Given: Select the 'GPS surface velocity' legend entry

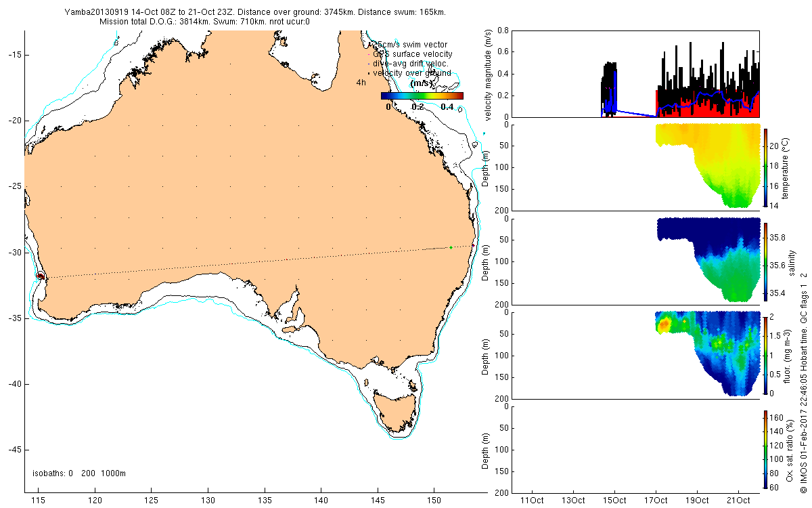Looking at the screenshot, I should (412, 54).
